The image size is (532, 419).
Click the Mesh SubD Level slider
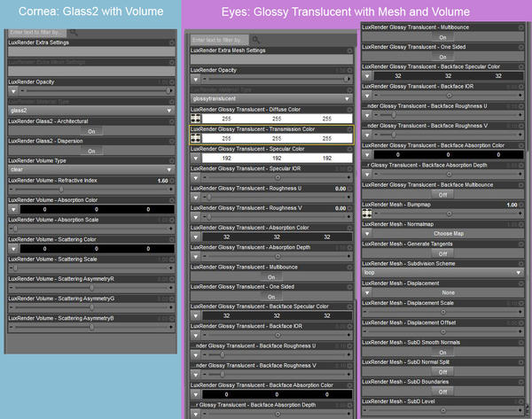click(x=442, y=410)
